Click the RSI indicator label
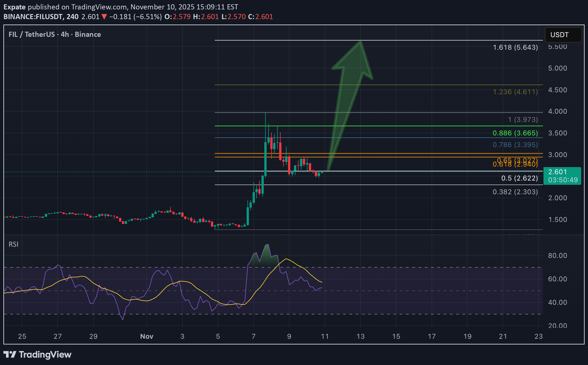Viewport: 588px width, 365px height. tap(13, 244)
